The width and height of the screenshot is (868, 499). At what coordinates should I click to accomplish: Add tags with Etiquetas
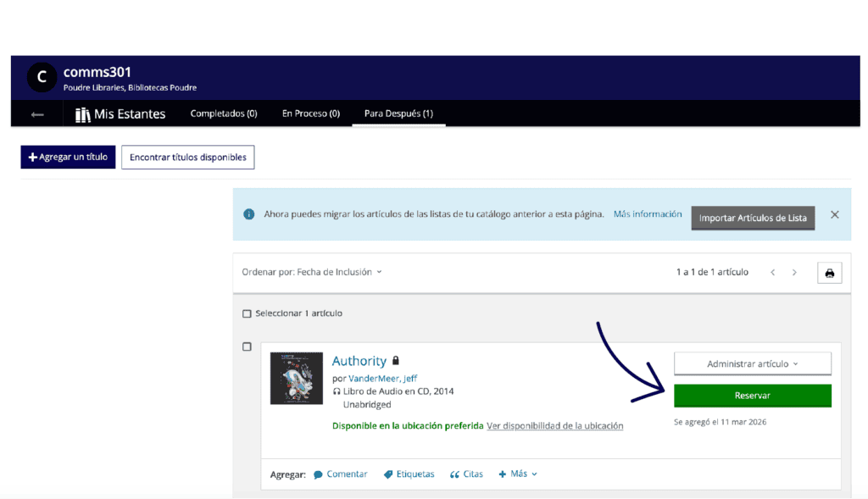click(x=409, y=474)
